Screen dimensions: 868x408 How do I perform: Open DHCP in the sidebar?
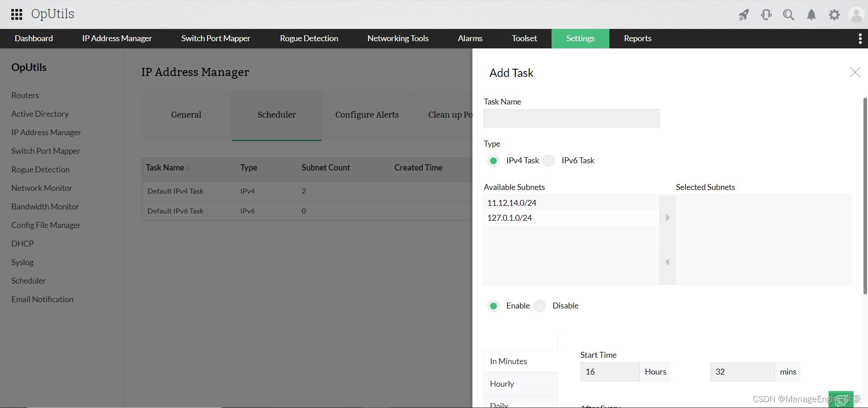(x=23, y=244)
